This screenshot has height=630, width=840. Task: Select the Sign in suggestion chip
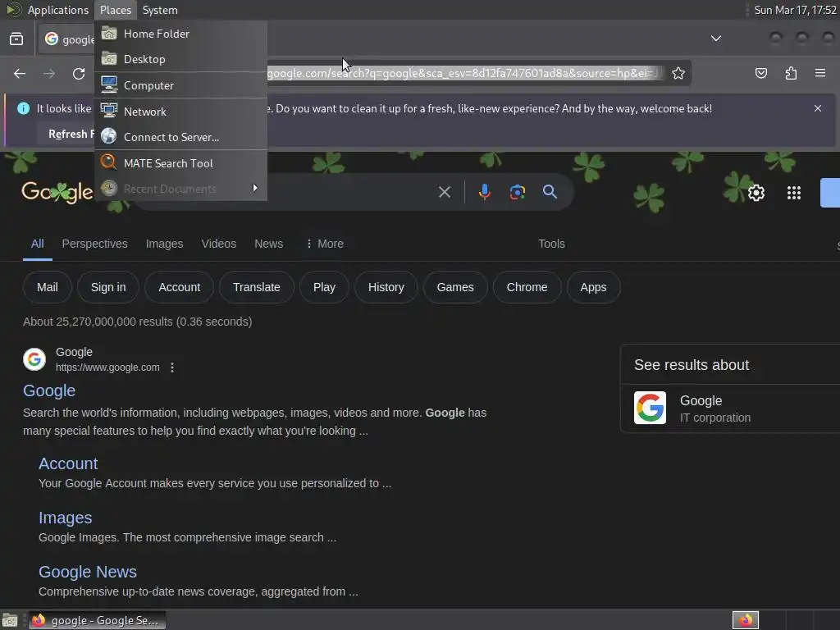(x=108, y=287)
